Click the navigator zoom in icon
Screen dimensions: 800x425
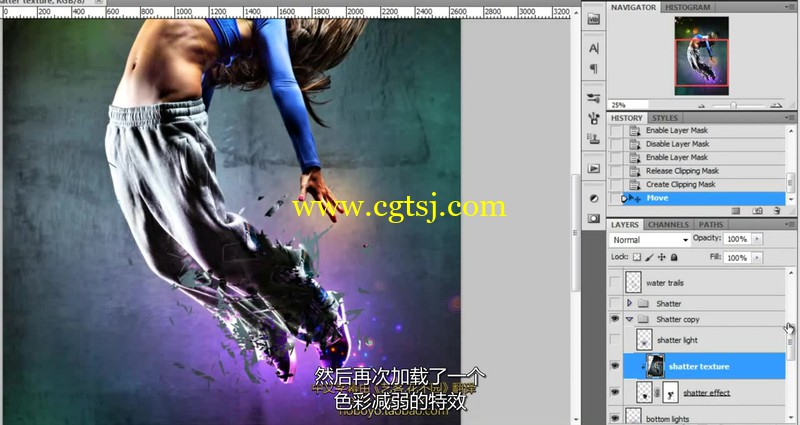click(776, 105)
